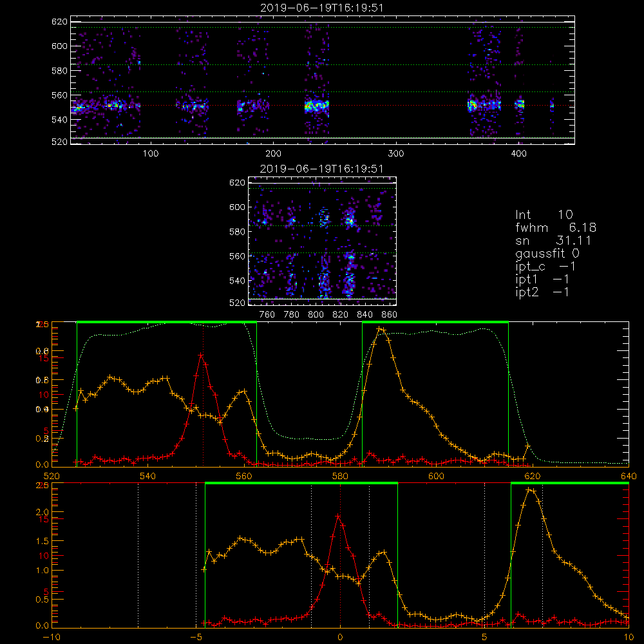
Task: Click the orange curve's highest peak in the bottom plot
Action: (x=530, y=489)
